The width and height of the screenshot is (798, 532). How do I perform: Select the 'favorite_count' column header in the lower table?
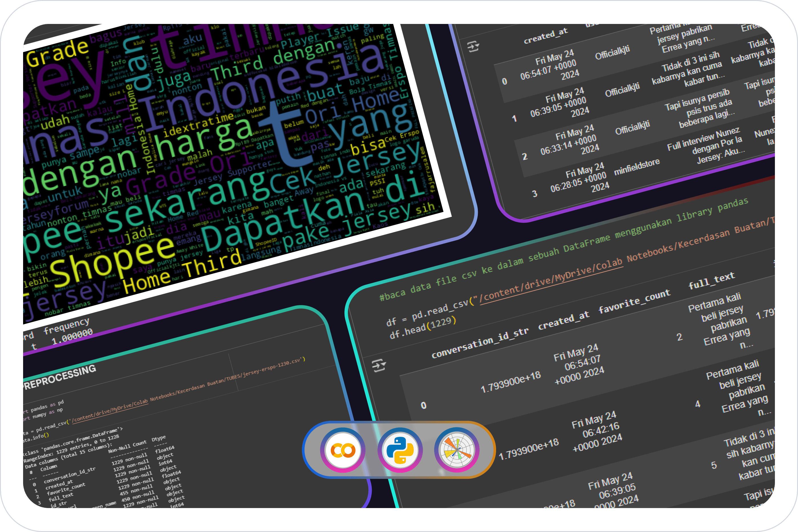pyautogui.click(x=634, y=301)
